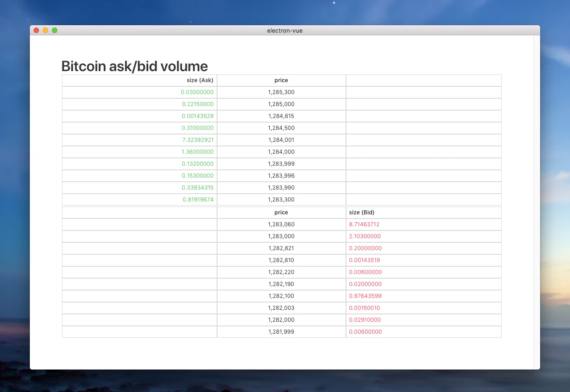Minimize the electron-vue window
570x392 pixels.
45,30
